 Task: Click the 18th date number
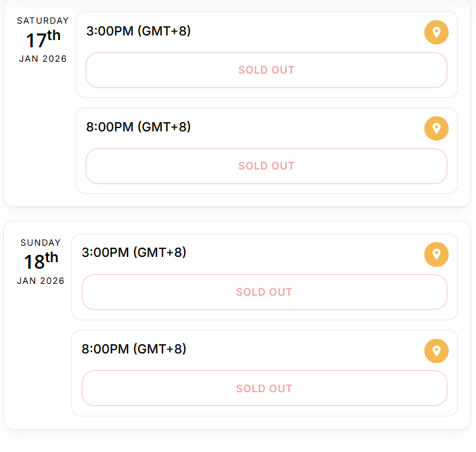(x=41, y=261)
